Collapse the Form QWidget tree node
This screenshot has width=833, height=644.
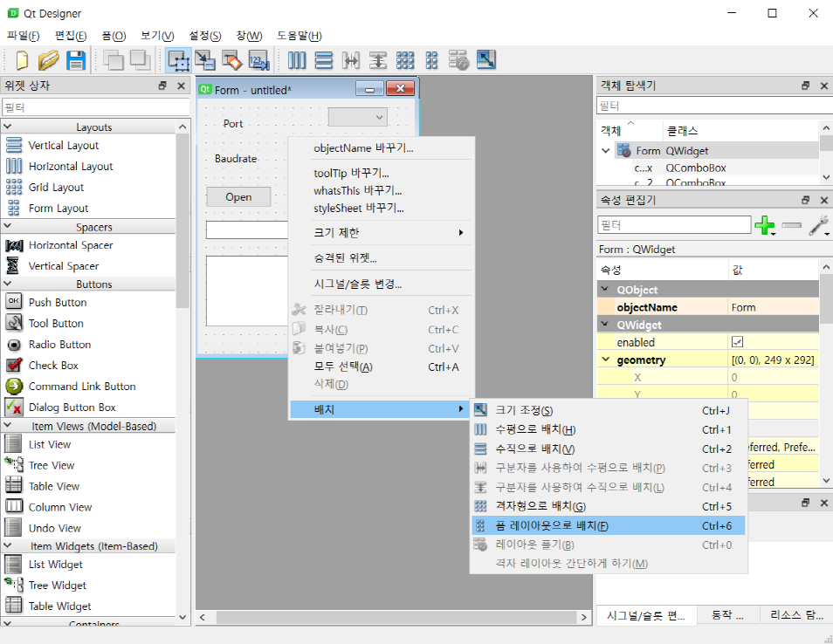coord(606,151)
